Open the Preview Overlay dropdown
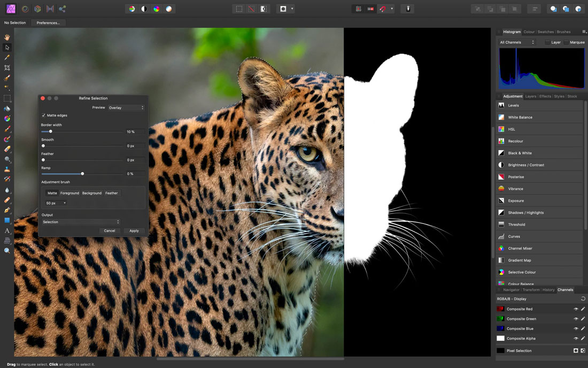 coord(126,108)
